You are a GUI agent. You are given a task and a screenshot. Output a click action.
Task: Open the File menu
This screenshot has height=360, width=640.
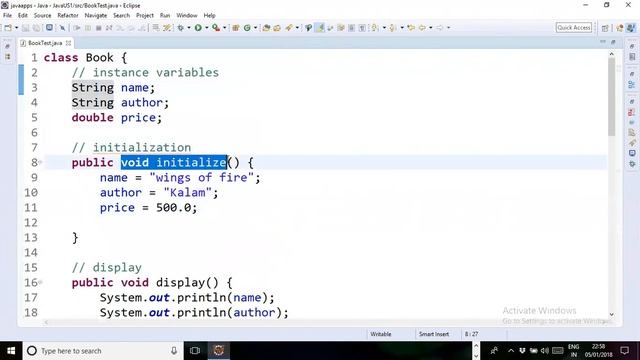coord(7,16)
